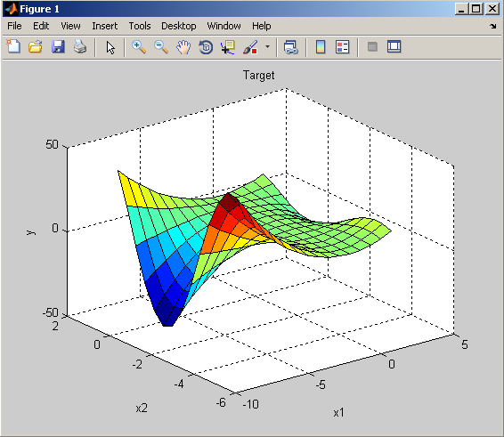The image size is (504, 437).
Task: Enable the Rotate 3D tool
Action: (206, 47)
